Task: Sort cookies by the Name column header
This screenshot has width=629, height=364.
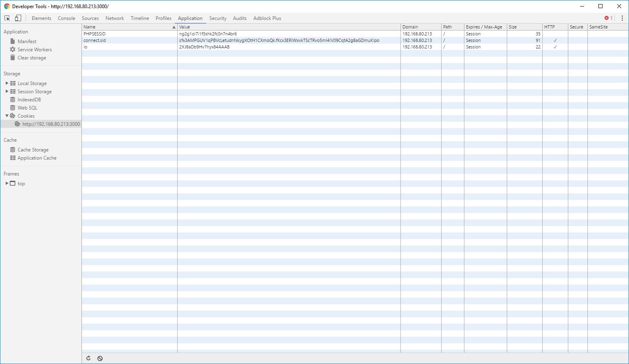Action: pos(130,27)
